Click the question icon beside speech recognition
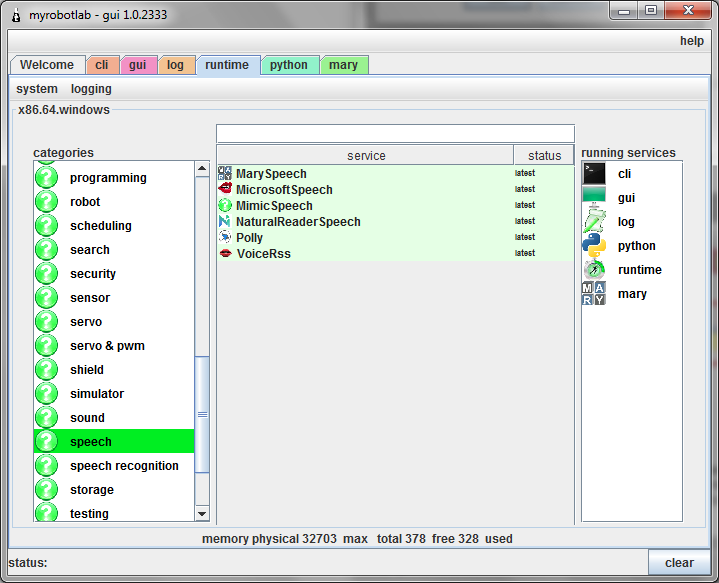The width and height of the screenshot is (719, 583). (47, 466)
